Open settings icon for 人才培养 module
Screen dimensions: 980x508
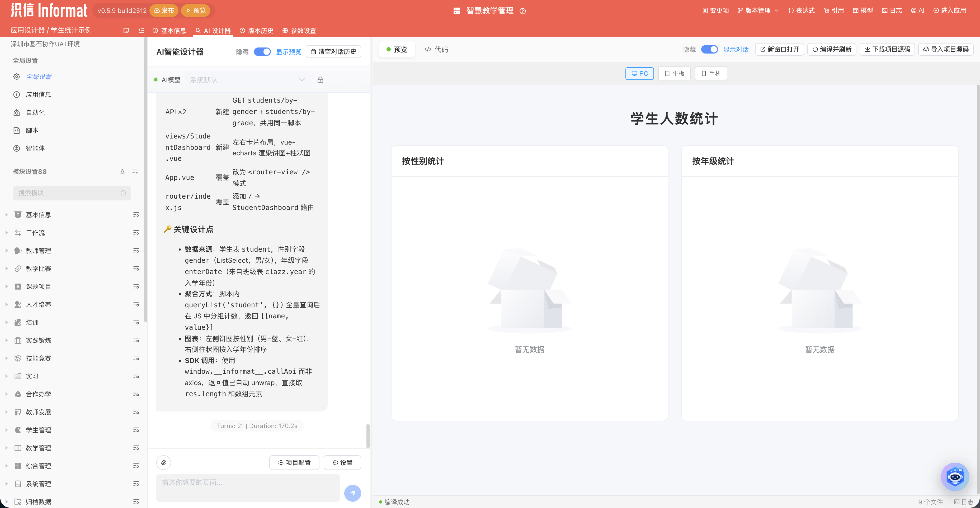[x=136, y=304]
